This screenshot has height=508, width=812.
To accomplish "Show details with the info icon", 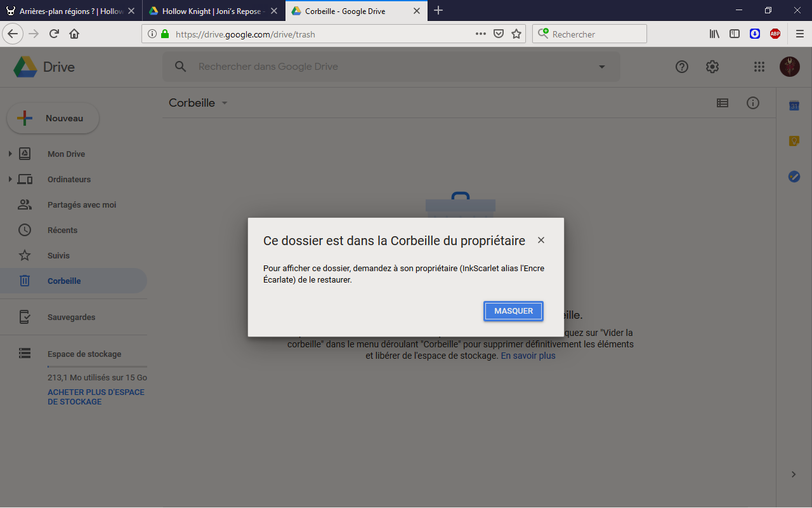I will (x=753, y=103).
